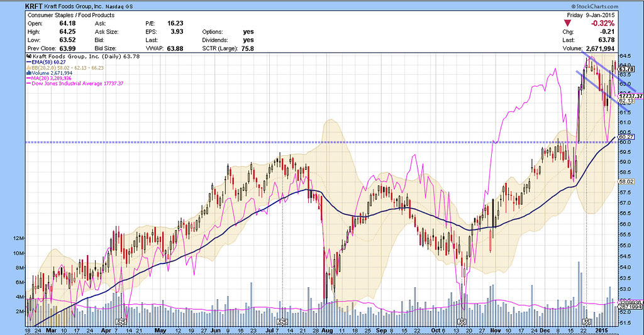Click the Low value 63.52
This screenshot has width=644, height=335.
click(x=67, y=40)
